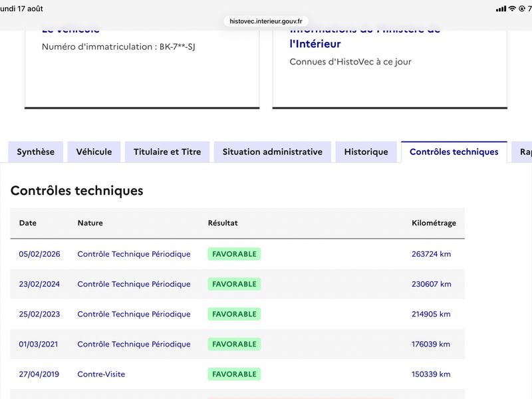
Task: Click Contrôle Technique Périodique in 23/02/2024 row
Action: 134,284
